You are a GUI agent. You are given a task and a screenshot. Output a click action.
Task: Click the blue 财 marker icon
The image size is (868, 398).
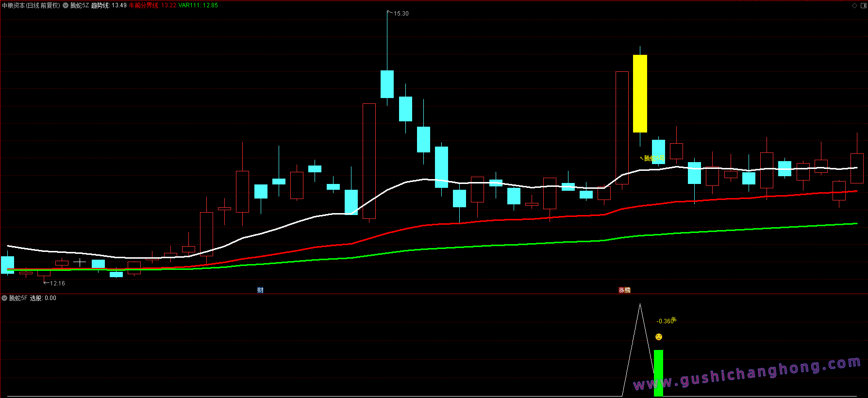click(260, 290)
